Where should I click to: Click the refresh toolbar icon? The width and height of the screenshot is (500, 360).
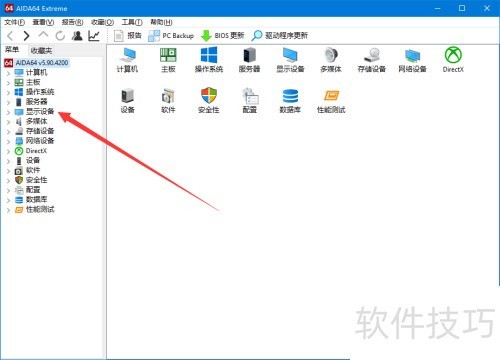tap(60, 35)
